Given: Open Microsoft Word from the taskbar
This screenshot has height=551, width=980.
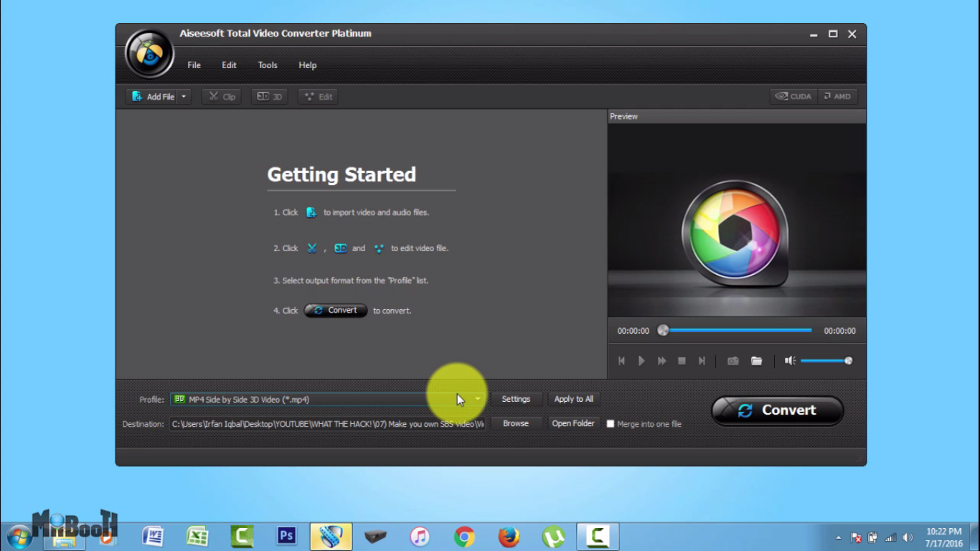Looking at the screenshot, I should coord(153,537).
